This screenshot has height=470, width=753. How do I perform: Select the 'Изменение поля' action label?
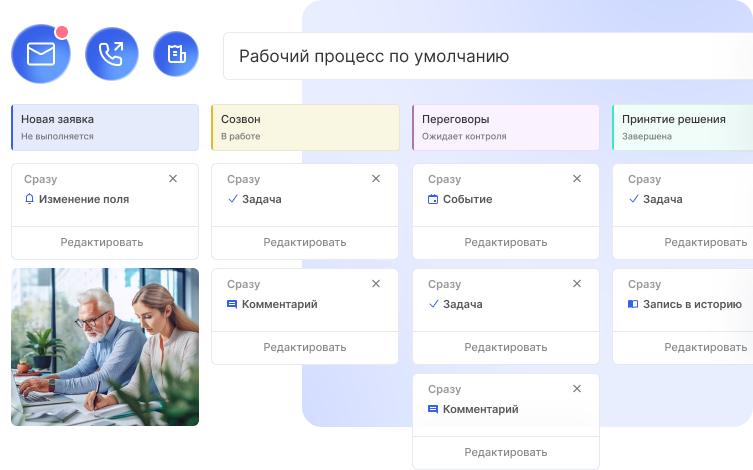84,199
